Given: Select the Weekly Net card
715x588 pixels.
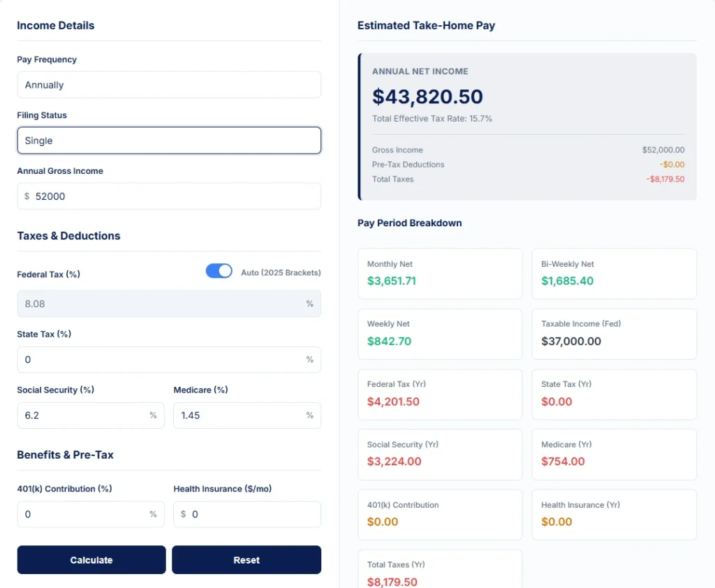Looking at the screenshot, I should pos(440,334).
